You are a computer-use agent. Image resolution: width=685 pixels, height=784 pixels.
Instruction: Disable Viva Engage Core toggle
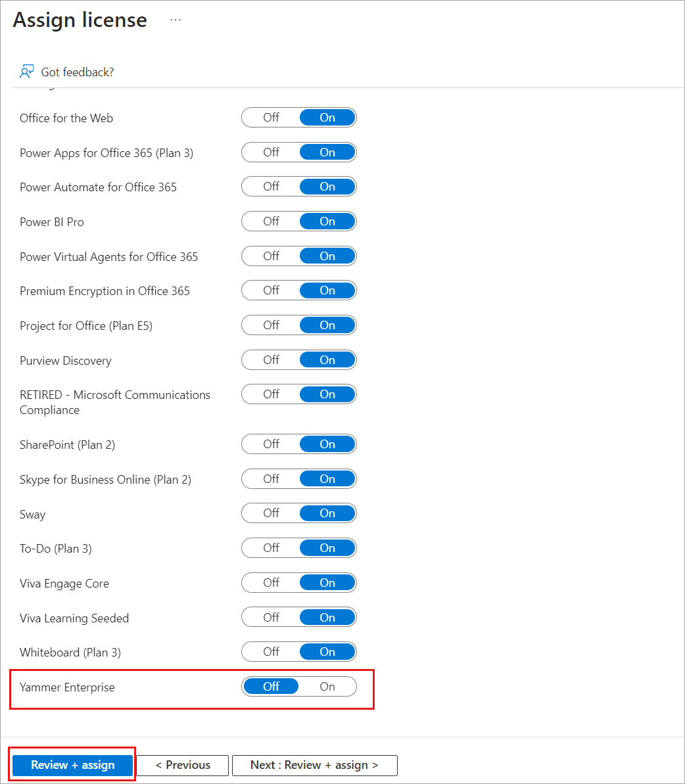(271, 582)
